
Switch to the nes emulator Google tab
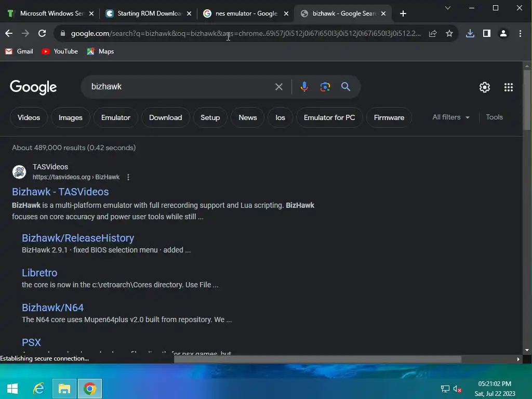click(x=242, y=14)
